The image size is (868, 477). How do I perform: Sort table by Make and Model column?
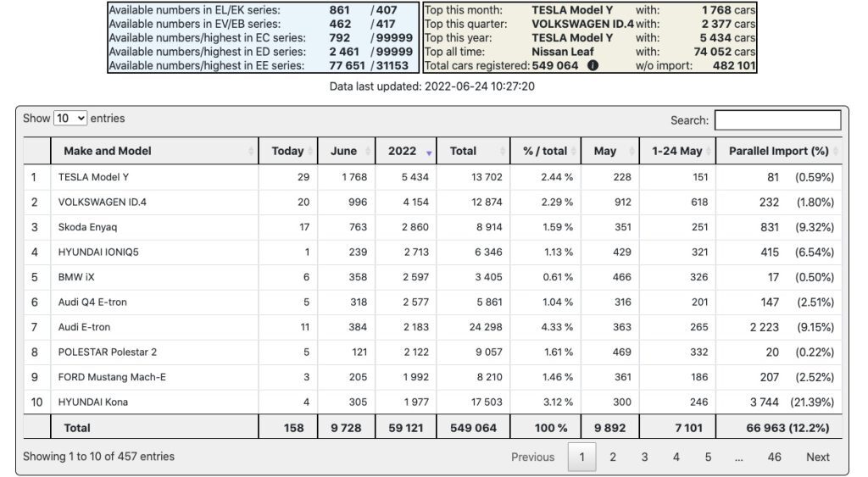click(x=107, y=151)
